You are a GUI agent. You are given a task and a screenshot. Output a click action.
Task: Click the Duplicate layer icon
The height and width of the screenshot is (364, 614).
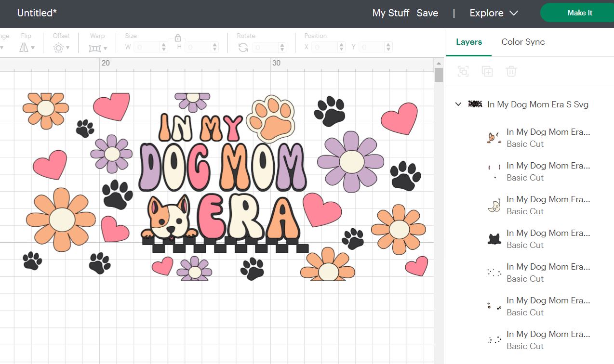pyautogui.click(x=487, y=72)
